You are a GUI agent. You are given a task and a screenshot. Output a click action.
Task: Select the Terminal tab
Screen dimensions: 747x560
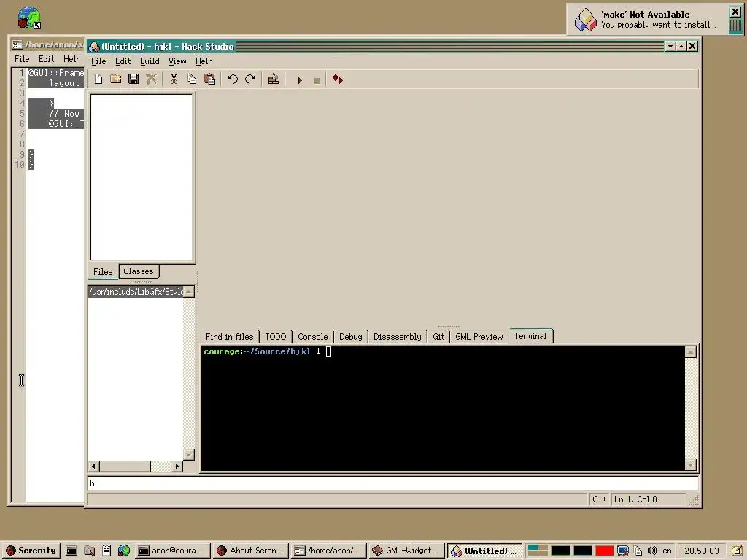pyautogui.click(x=531, y=335)
